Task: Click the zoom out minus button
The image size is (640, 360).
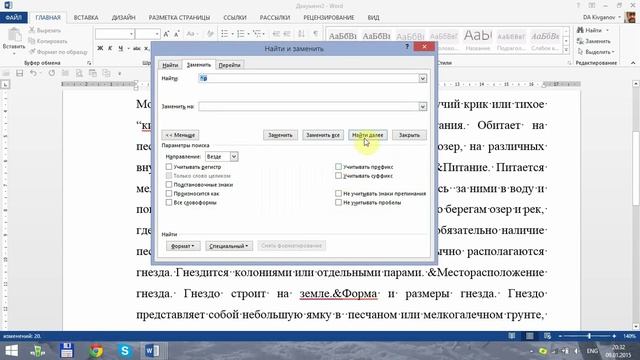Action: click(560, 336)
